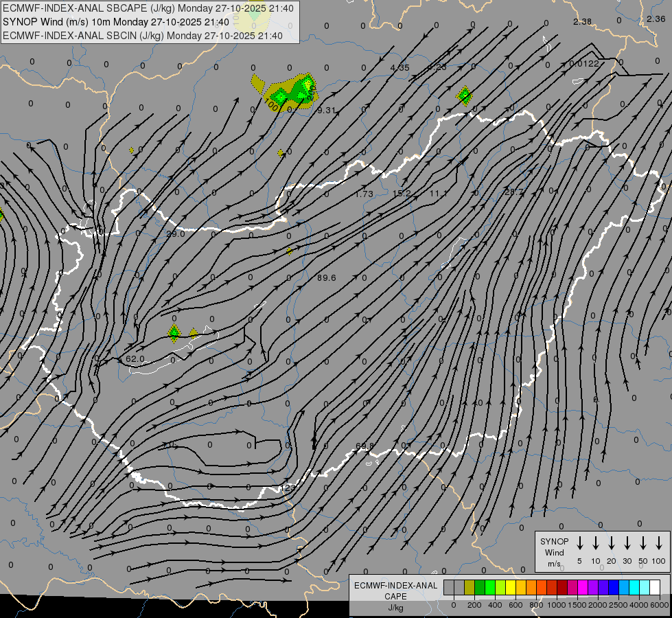Click the 11.1 value on the map
Screen dimensions: 672x618
(439, 194)
